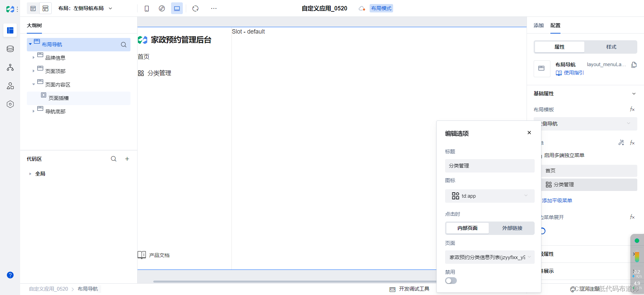Click the fx icon beside 菜单展开
644x295 pixels.
(x=632, y=217)
